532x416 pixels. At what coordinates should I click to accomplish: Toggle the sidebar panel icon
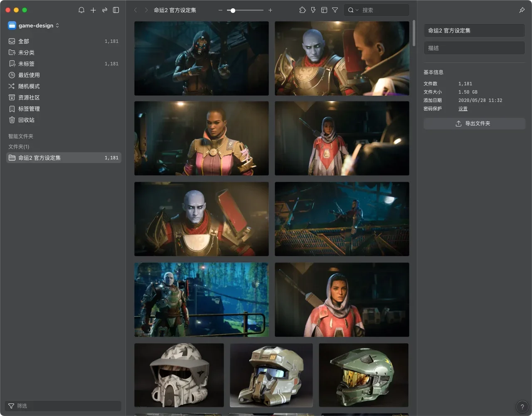click(x=116, y=10)
